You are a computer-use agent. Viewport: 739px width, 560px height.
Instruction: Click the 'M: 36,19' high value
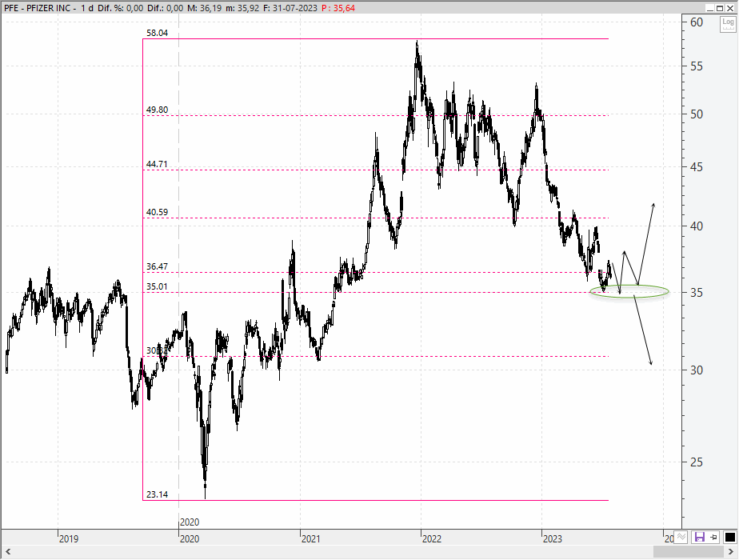coord(204,8)
